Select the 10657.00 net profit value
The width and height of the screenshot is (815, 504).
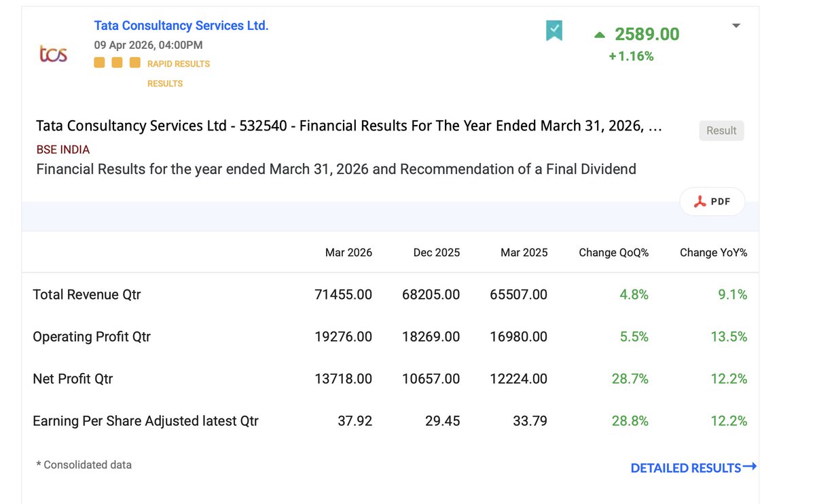[431, 379]
